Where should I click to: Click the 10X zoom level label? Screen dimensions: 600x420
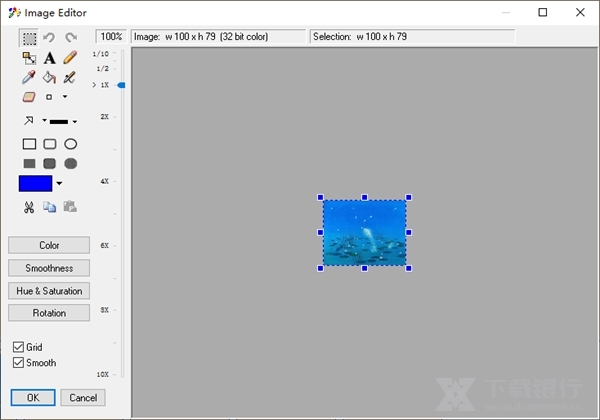[103, 374]
